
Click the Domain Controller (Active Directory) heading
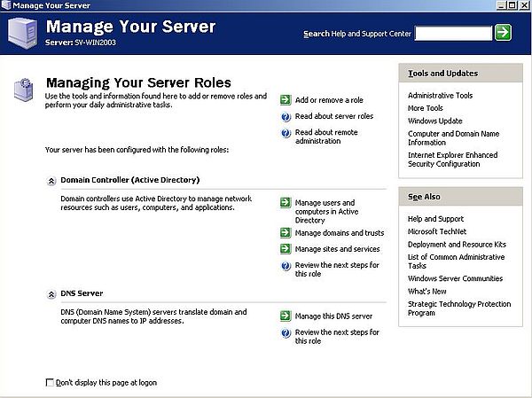(130, 180)
